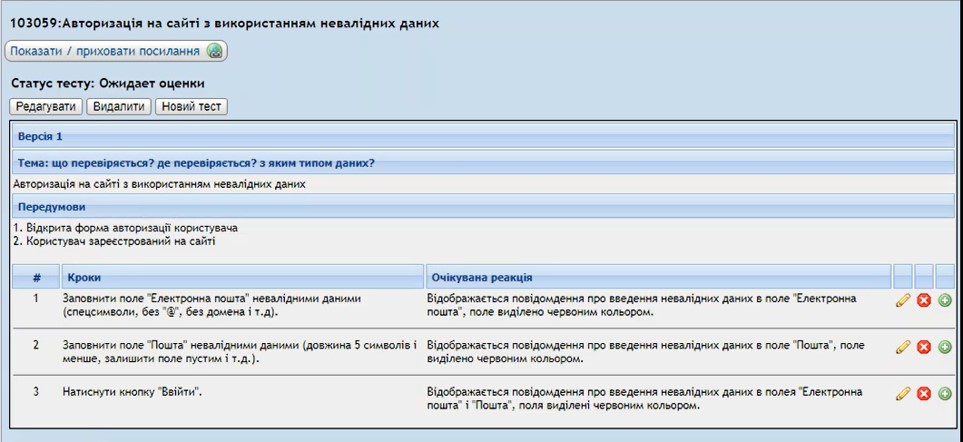Add a step after step 2
The width and height of the screenshot is (963, 442).
click(x=945, y=347)
